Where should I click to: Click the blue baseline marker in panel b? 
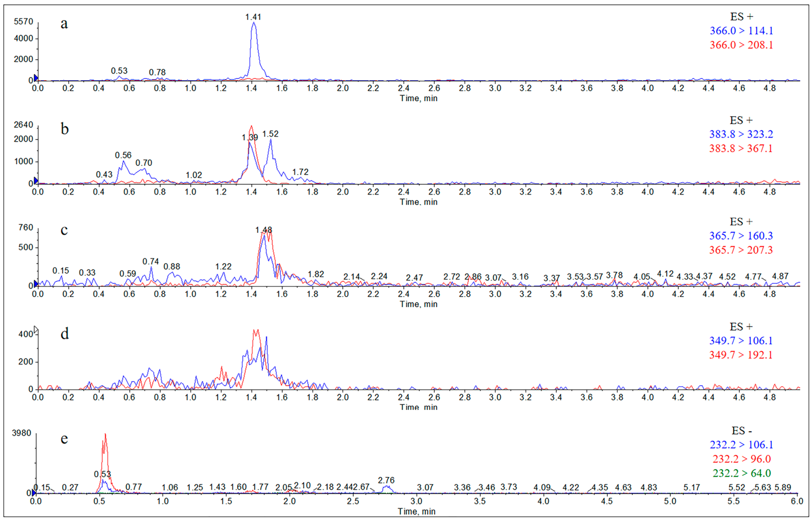[36, 181]
